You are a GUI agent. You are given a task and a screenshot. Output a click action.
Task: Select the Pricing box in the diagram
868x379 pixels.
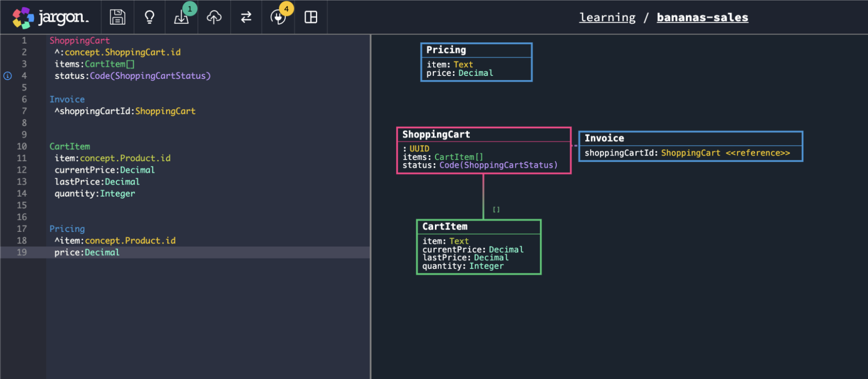click(476, 62)
